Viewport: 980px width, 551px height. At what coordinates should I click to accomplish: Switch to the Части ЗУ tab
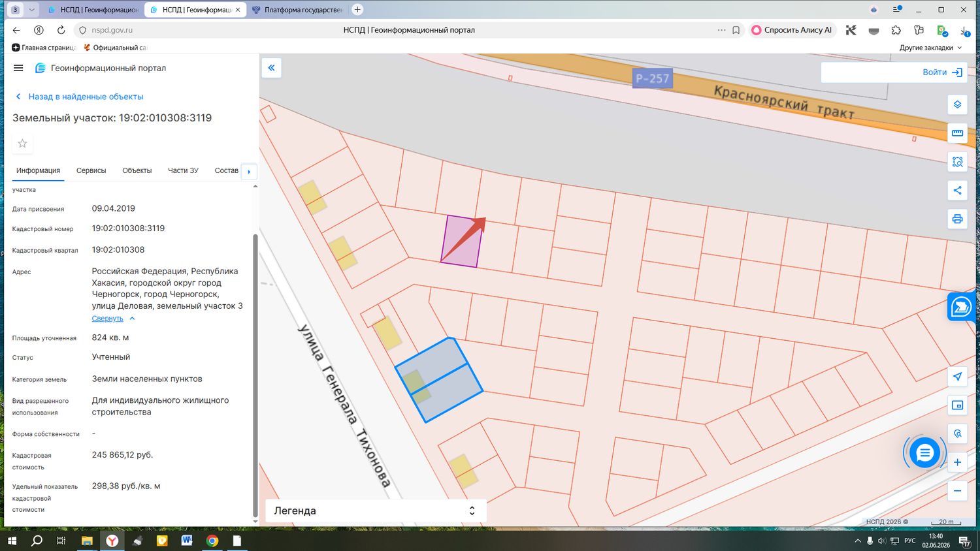tap(183, 170)
